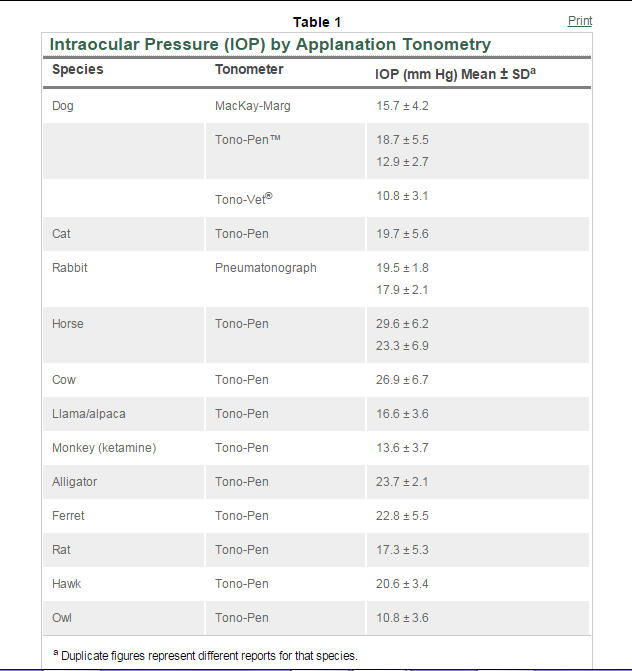Click the duplicate figures footnote text
Viewport: 632px width, 671px height.
pyautogui.click(x=208, y=656)
